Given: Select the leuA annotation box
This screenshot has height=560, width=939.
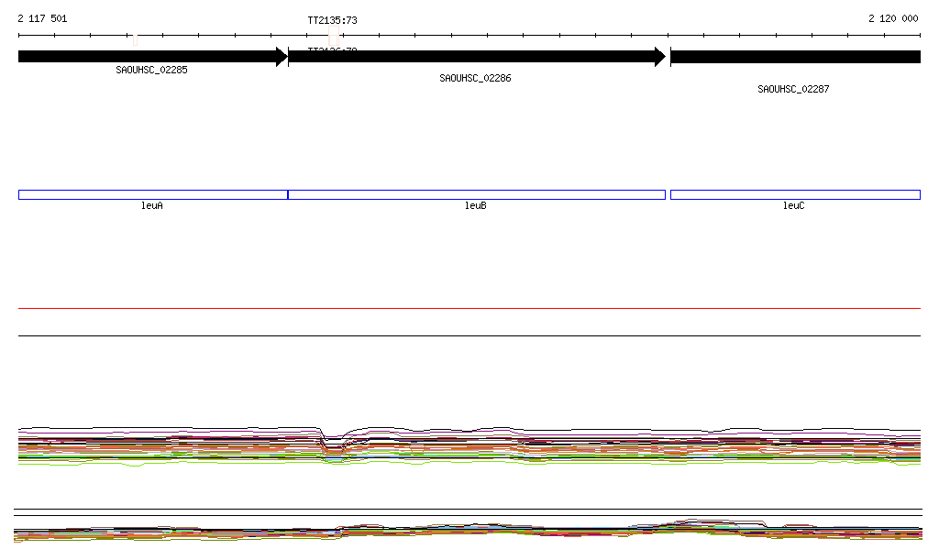Looking at the screenshot, I should point(152,194).
